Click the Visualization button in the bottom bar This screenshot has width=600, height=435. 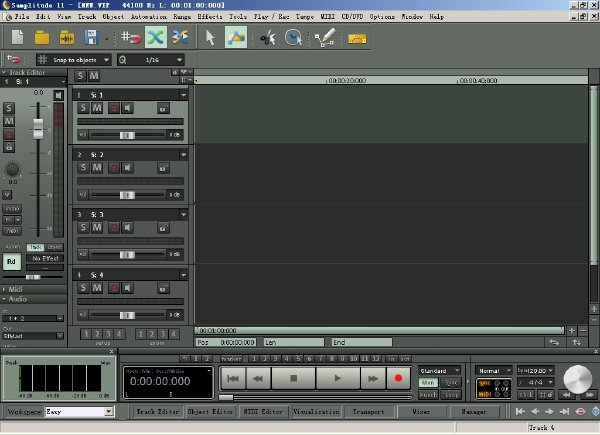316,412
